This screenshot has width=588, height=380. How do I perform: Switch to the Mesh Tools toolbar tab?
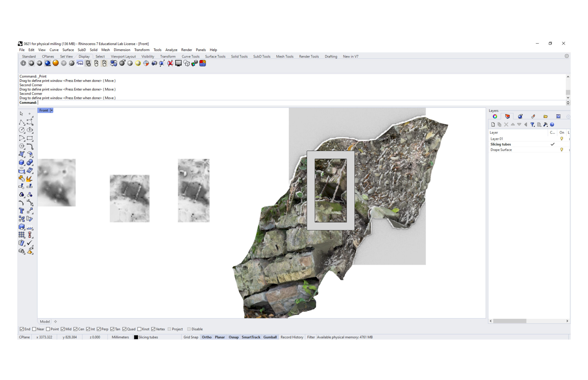tap(285, 56)
